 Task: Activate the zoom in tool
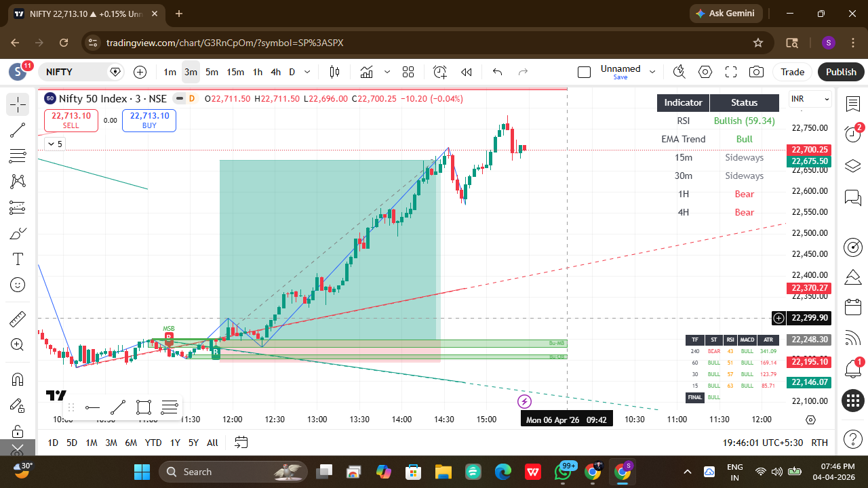click(x=18, y=345)
